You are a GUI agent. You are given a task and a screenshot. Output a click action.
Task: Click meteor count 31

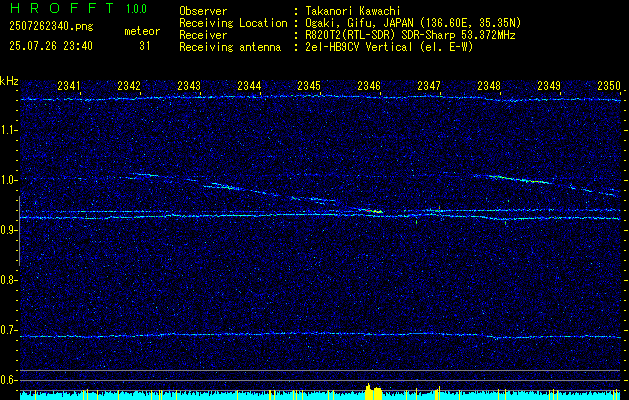click(x=144, y=46)
